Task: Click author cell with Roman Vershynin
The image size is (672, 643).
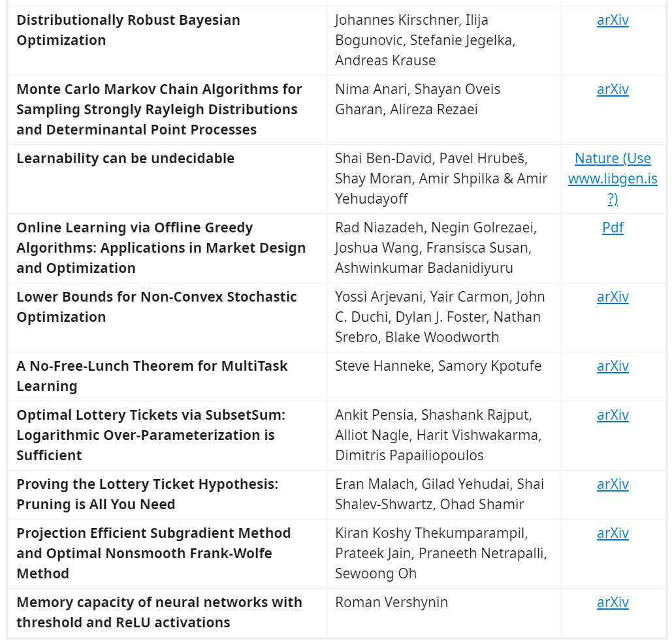Action: coord(443,613)
